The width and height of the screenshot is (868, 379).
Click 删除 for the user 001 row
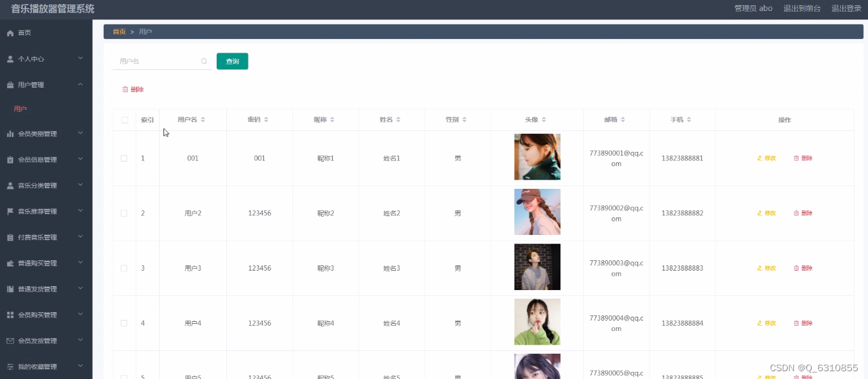point(803,158)
